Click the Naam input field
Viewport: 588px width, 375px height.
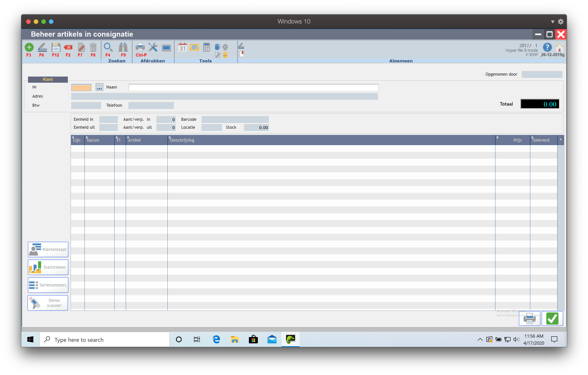point(253,88)
